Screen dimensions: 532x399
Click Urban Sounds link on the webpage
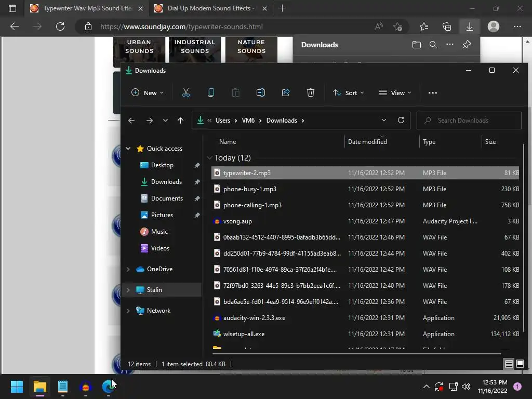pos(139,47)
